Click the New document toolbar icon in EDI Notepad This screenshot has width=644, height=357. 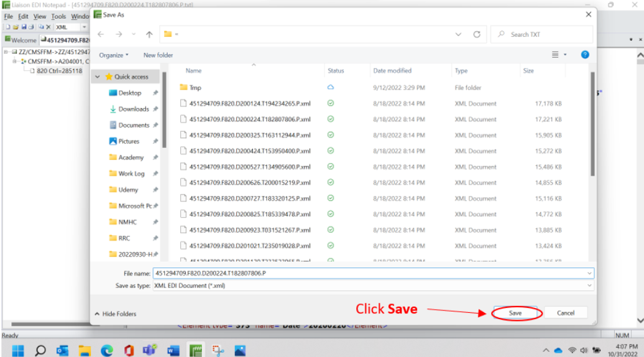pyautogui.click(x=8, y=27)
